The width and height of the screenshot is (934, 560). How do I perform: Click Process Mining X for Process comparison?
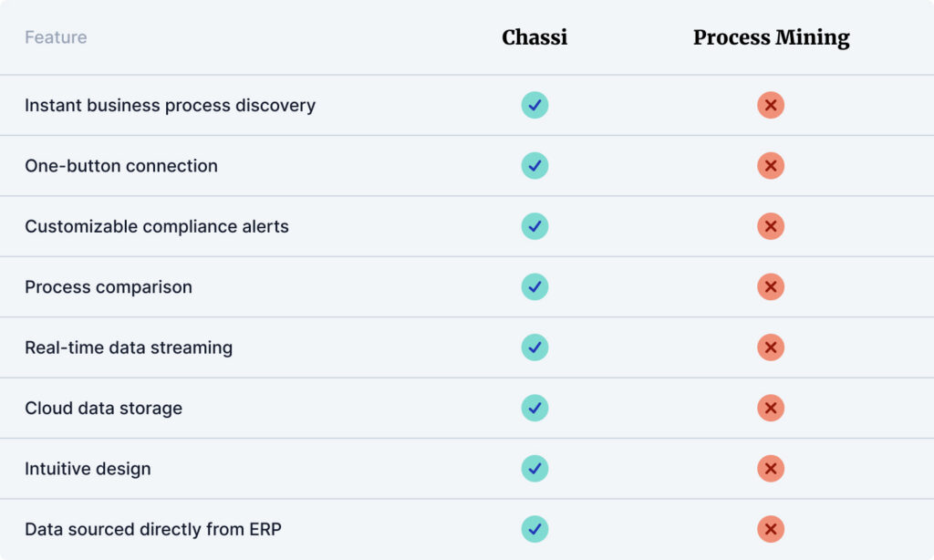[770, 286]
